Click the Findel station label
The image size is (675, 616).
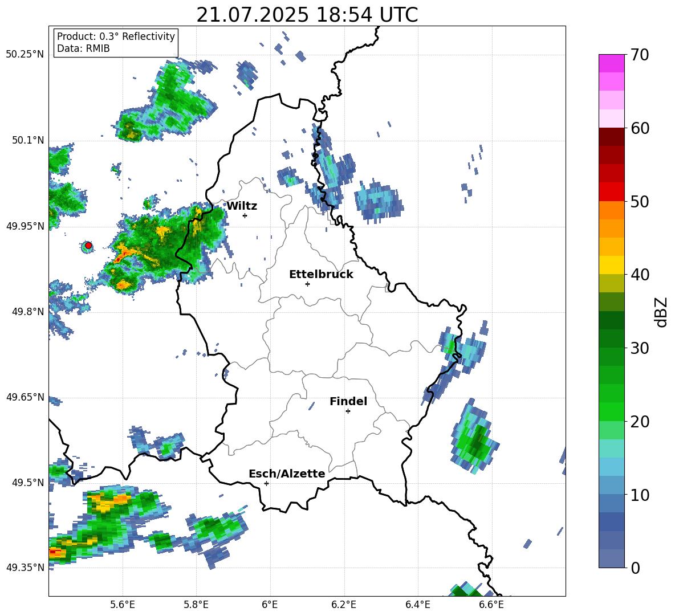click(348, 401)
